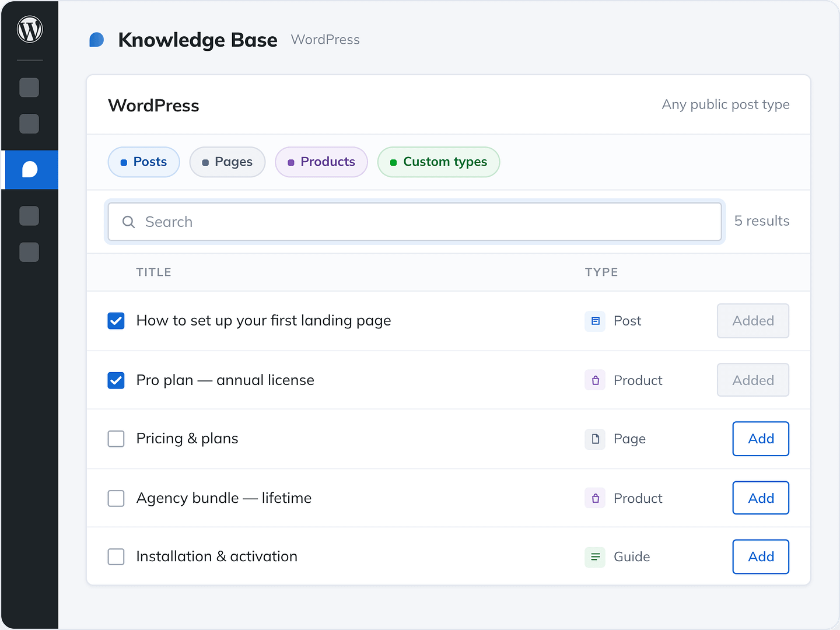Click the magnifier icon in Search box
This screenshot has height=630, width=840.
pos(128,222)
